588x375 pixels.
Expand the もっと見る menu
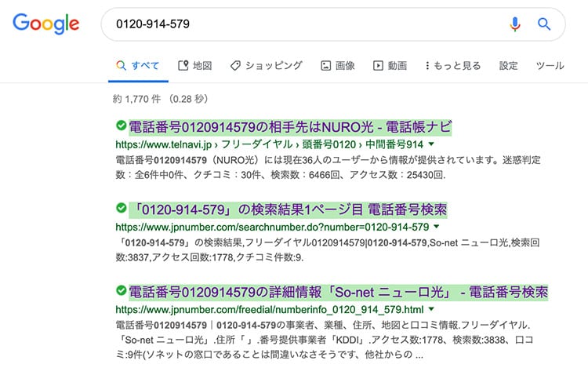(x=453, y=66)
